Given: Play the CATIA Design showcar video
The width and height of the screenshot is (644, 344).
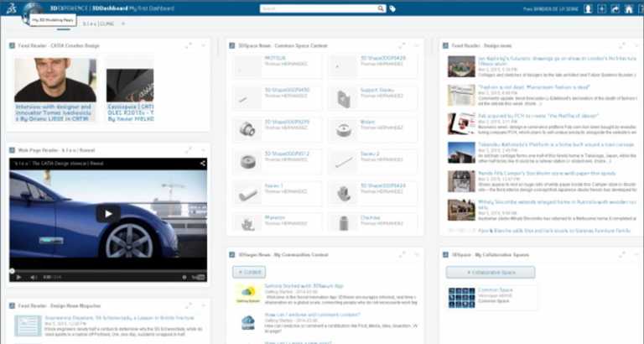Looking at the screenshot, I should coord(107,213).
